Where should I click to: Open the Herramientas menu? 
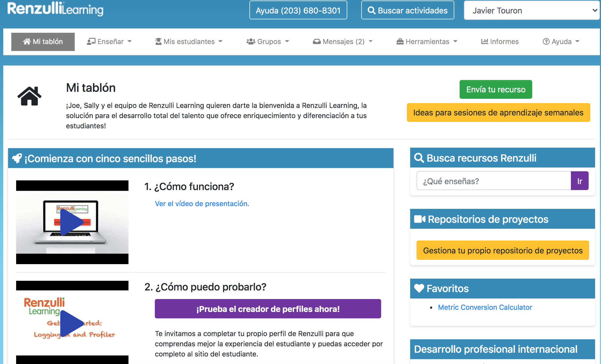[427, 42]
